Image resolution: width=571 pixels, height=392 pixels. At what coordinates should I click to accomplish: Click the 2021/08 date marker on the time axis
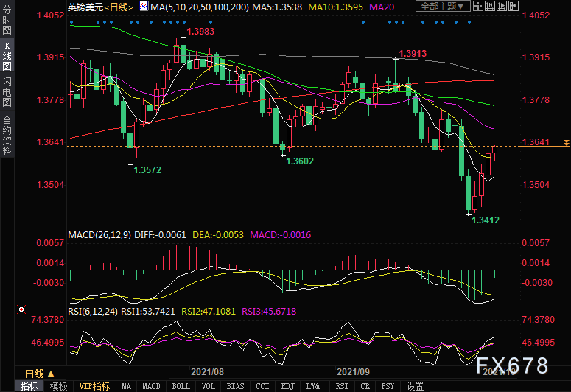point(207,372)
